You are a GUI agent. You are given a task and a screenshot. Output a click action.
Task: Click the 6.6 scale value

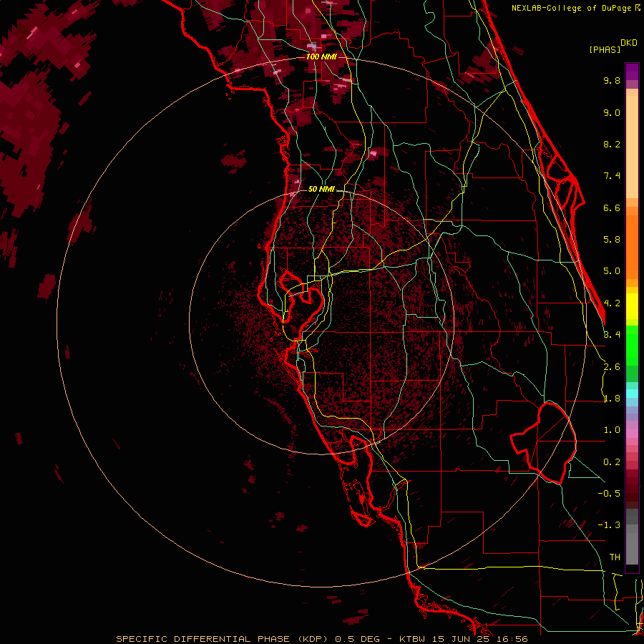612,208
